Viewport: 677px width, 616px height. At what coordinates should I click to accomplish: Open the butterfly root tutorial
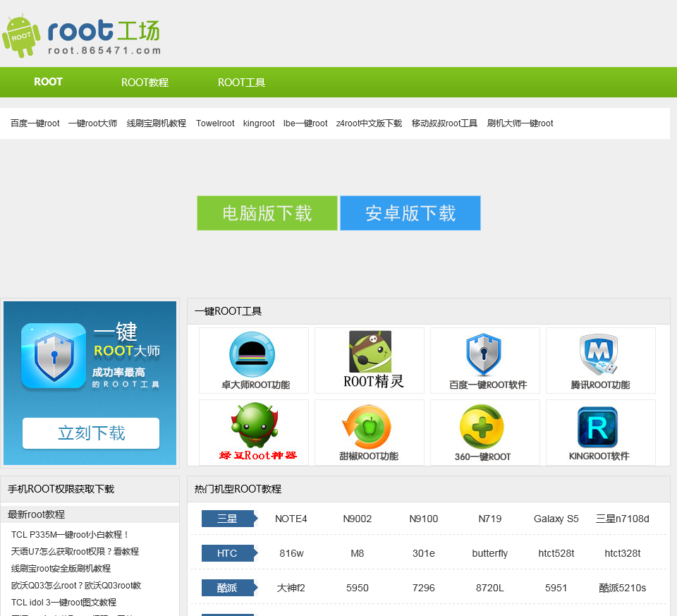pos(489,553)
